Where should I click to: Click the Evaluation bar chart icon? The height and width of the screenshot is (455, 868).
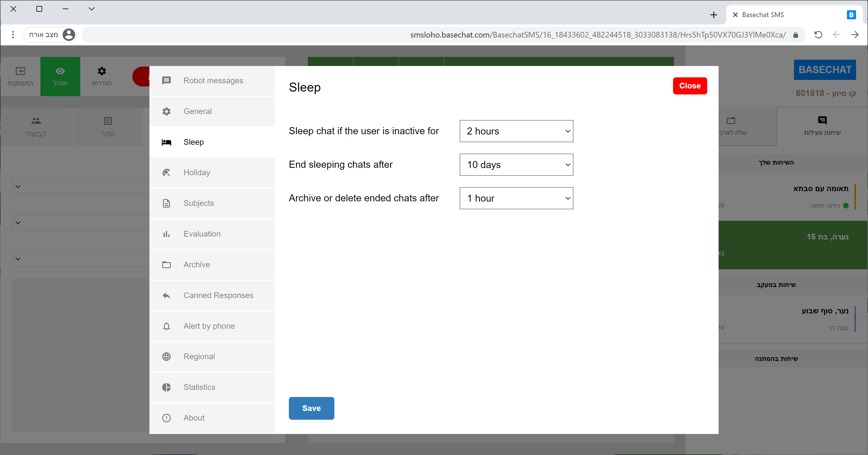(166, 234)
